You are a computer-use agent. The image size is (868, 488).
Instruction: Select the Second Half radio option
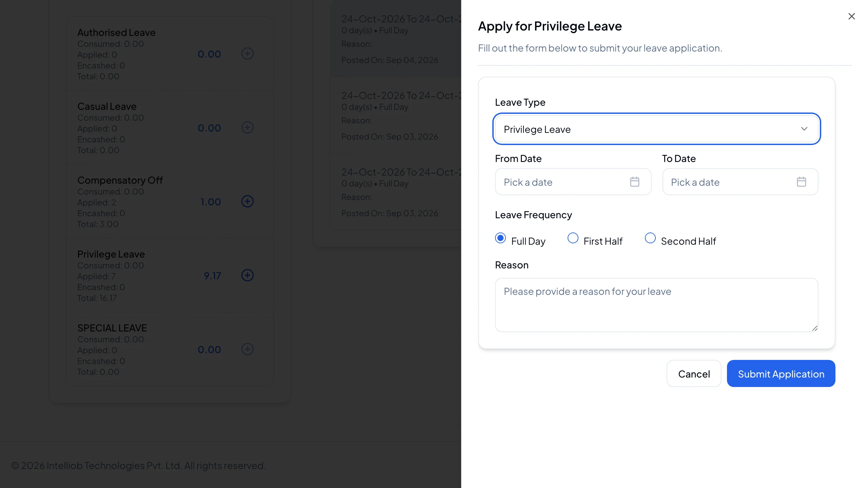650,238
